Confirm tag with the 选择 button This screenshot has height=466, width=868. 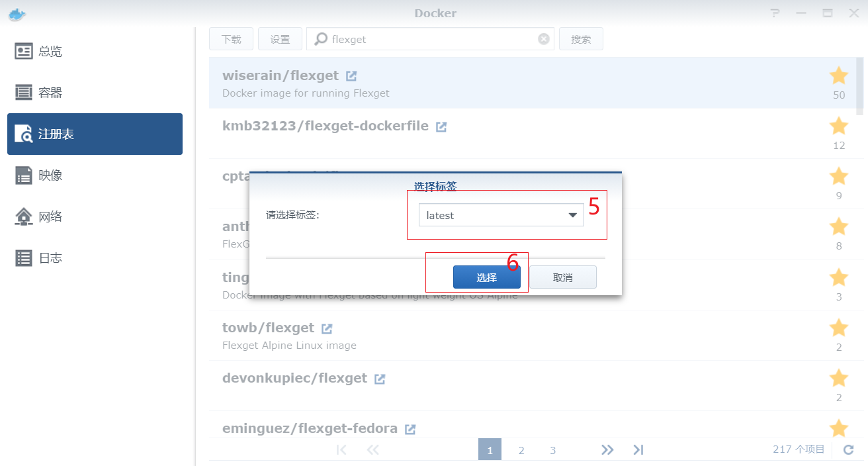[487, 277]
